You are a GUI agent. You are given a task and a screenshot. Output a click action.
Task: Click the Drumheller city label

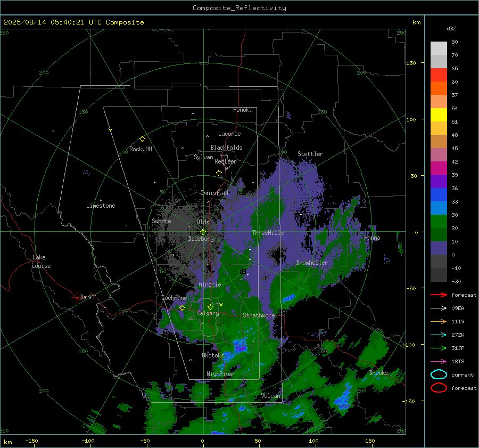click(312, 263)
